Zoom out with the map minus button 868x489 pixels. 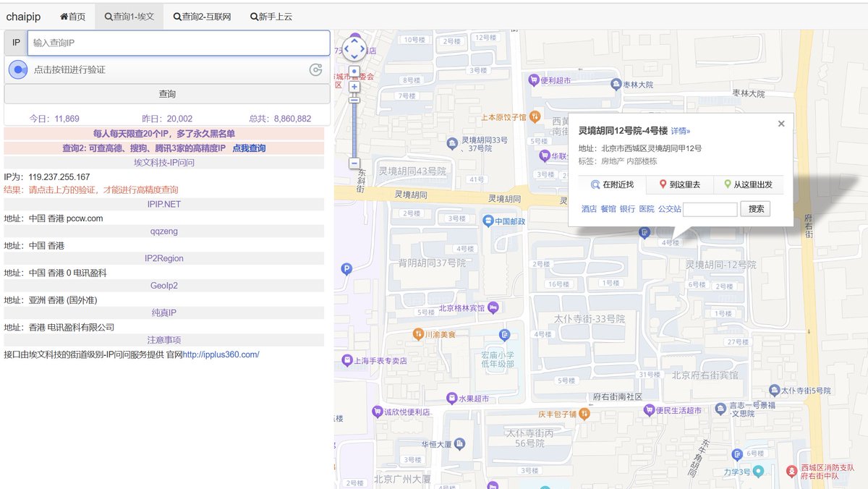tap(354, 163)
